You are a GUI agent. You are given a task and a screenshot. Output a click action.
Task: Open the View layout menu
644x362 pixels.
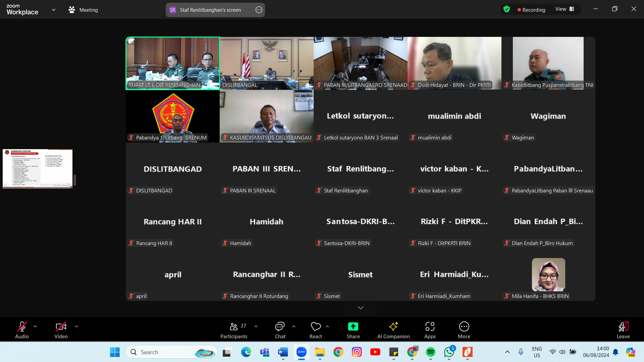tap(565, 9)
